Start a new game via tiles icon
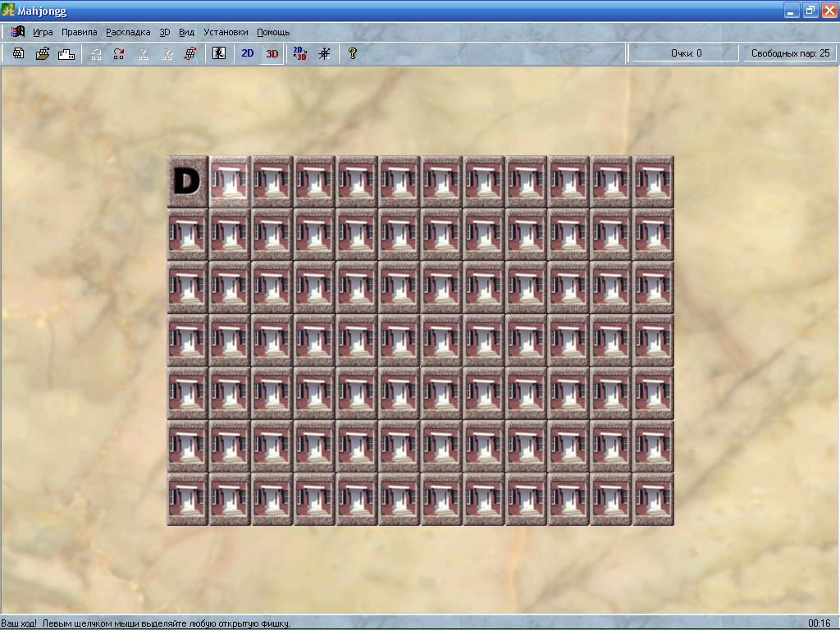The width and height of the screenshot is (840, 630). [19, 53]
